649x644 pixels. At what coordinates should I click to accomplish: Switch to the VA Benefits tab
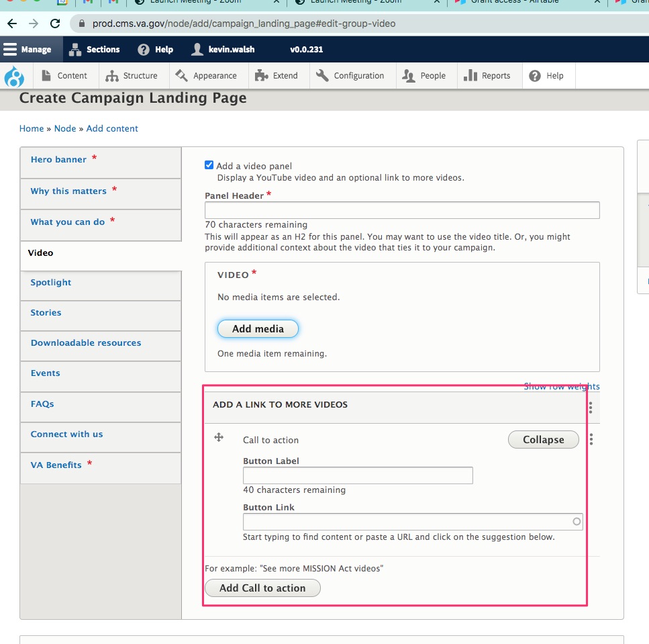tap(101, 467)
